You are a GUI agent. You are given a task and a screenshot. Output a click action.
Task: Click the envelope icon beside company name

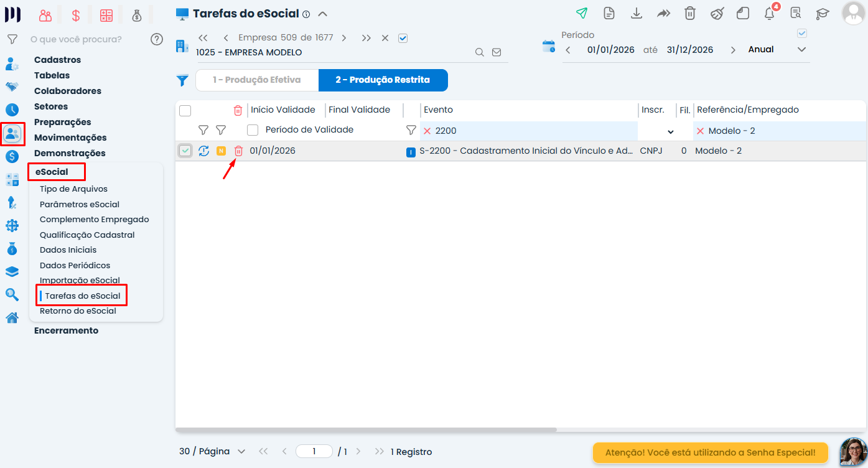tap(497, 52)
